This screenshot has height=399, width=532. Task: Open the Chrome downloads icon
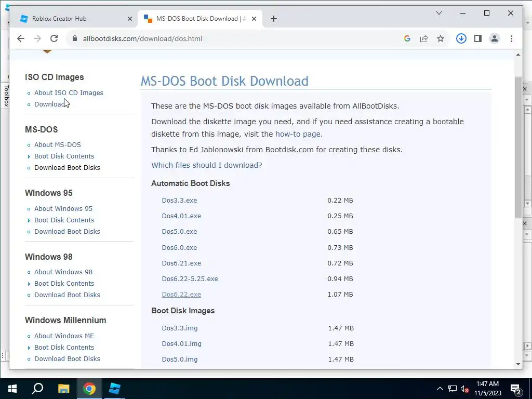click(x=461, y=38)
